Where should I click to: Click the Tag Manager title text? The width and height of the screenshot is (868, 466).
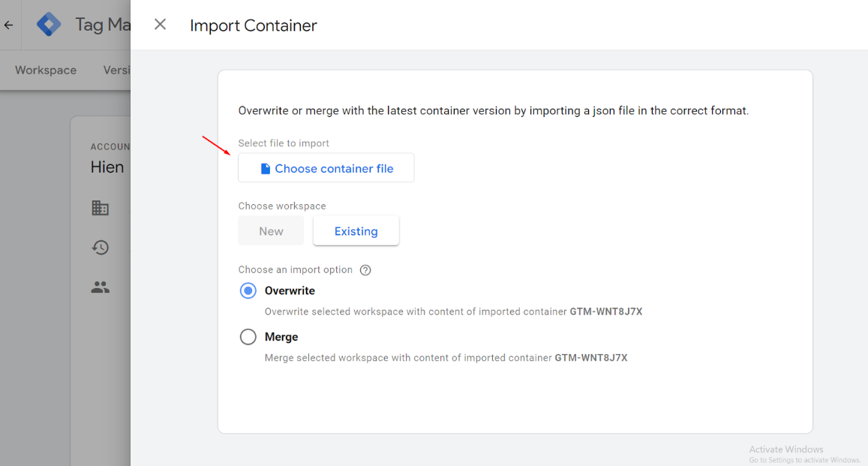point(103,25)
